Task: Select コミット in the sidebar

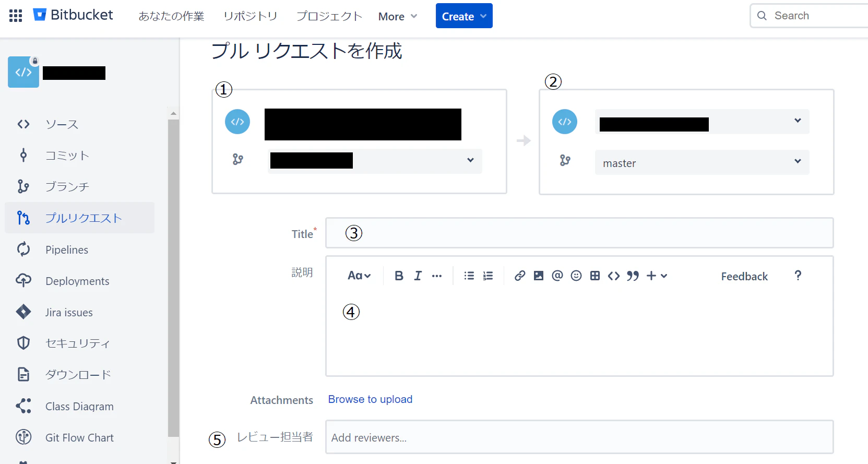Action: coord(79,155)
